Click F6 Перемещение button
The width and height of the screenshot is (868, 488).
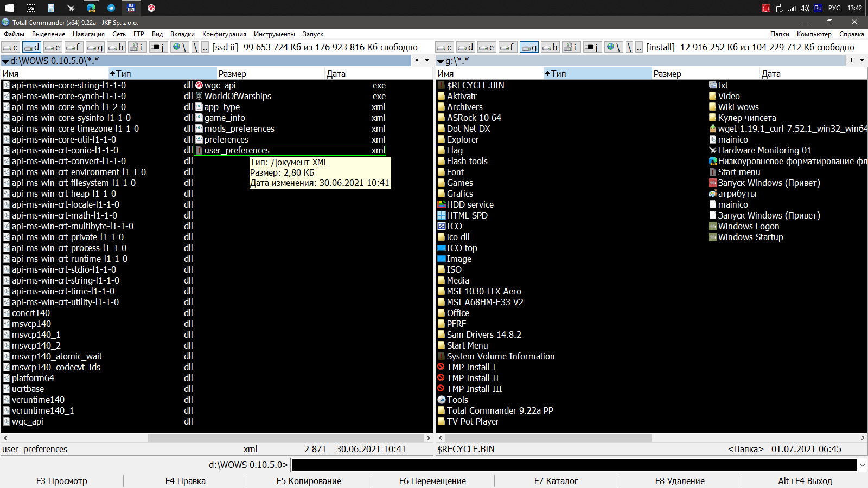[432, 481]
